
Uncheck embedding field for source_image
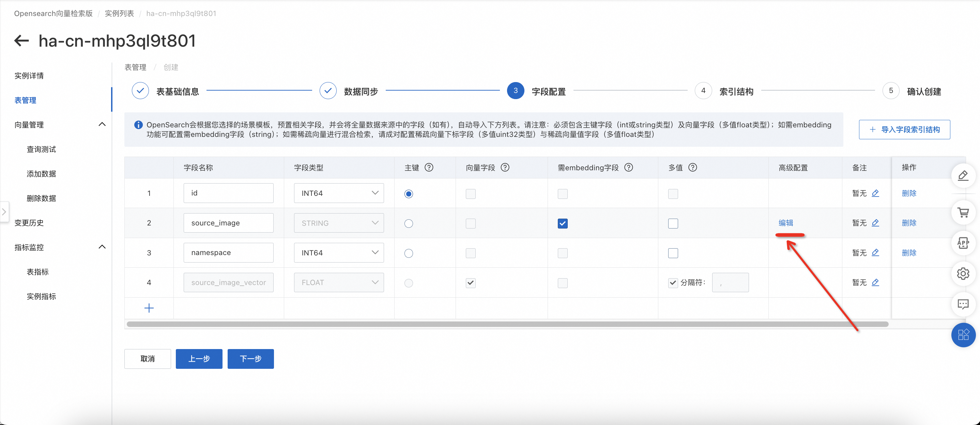tap(563, 223)
